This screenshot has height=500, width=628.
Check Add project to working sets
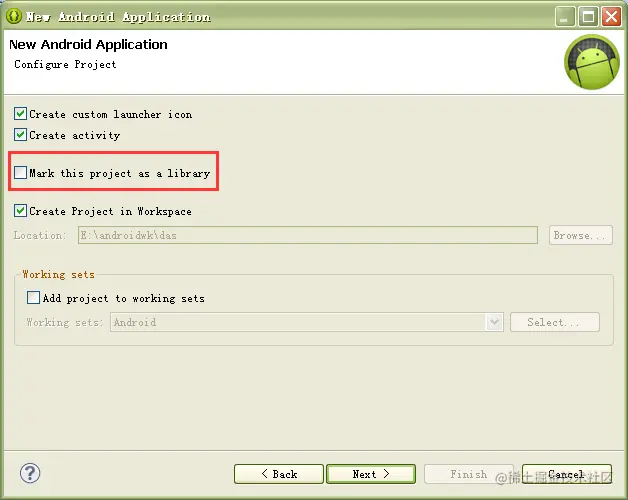pos(33,298)
